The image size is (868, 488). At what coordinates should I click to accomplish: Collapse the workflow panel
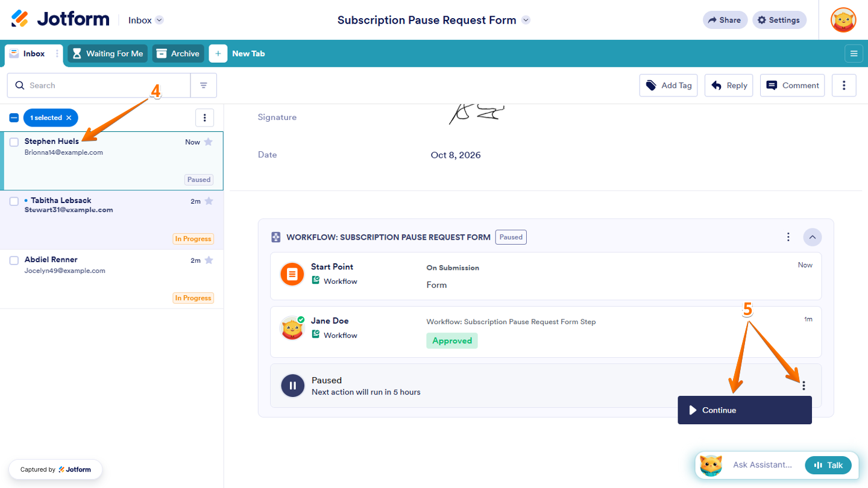pos(813,237)
